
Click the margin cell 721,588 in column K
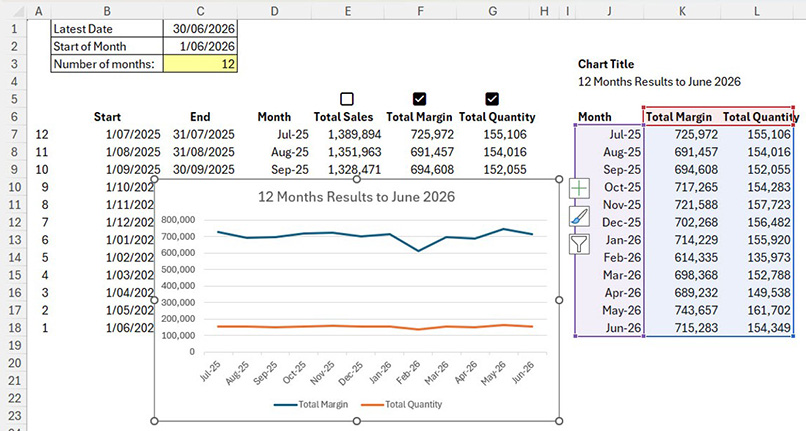[682, 205]
